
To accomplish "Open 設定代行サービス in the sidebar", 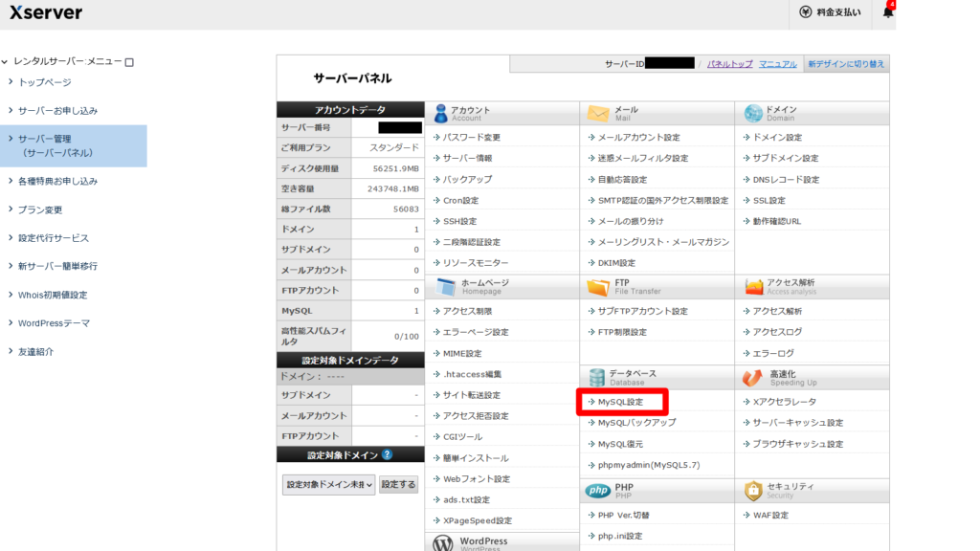I will coord(54,238).
